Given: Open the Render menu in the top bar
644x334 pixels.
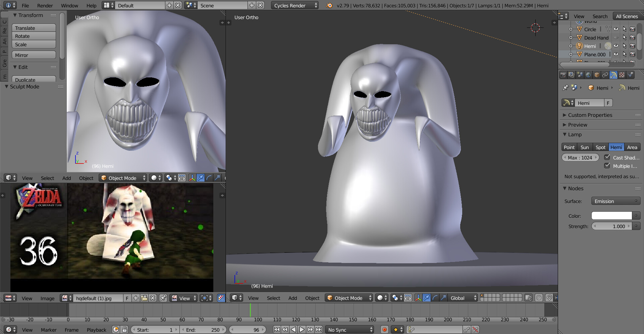Looking at the screenshot, I should point(45,5).
